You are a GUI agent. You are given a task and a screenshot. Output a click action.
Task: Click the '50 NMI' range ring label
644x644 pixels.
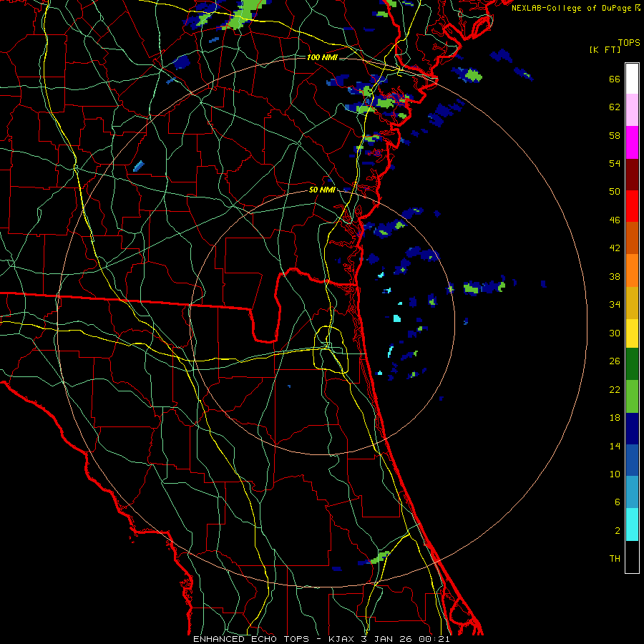click(322, 190)
